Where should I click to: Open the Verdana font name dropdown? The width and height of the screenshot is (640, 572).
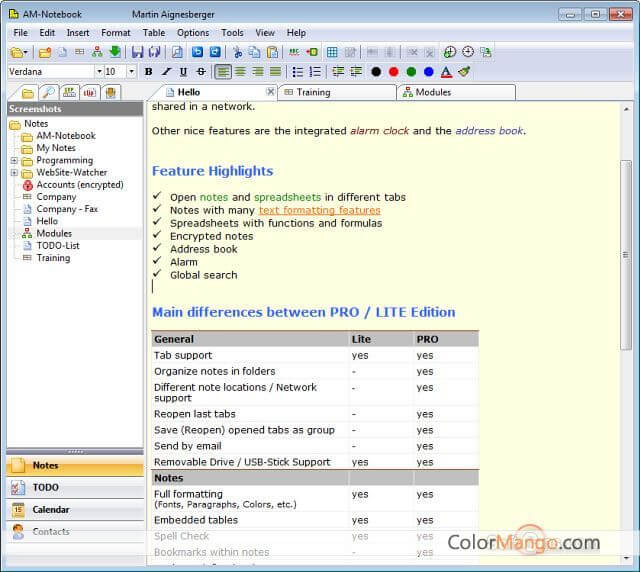pyautogui.click(x=99, y=72)
